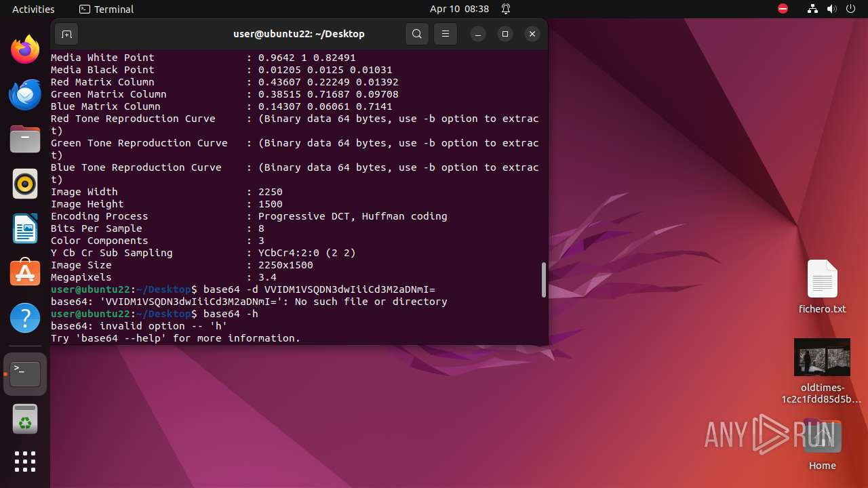Minimize the terminal window
The width and height of the screenshot is (868, 488).
[478, 34]
